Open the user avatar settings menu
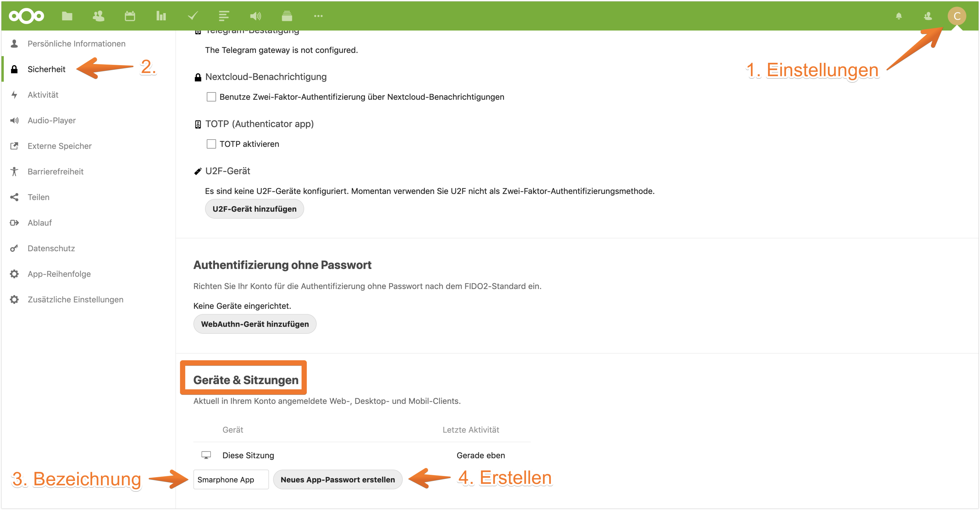 point(956,16)
